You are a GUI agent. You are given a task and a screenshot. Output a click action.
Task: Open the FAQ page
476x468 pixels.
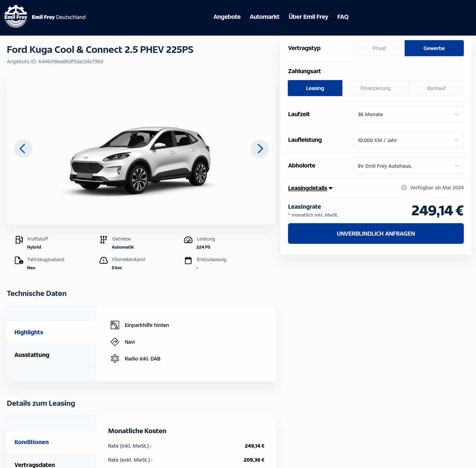(x=343, y=17)
